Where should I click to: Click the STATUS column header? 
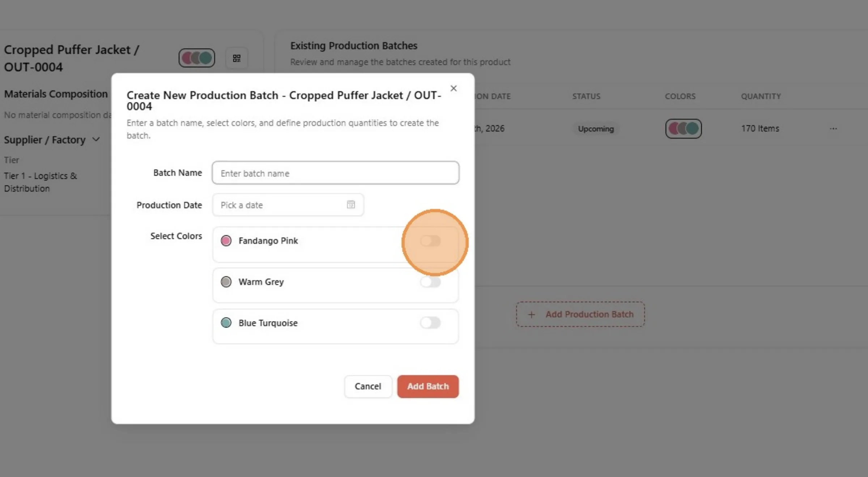586,97
